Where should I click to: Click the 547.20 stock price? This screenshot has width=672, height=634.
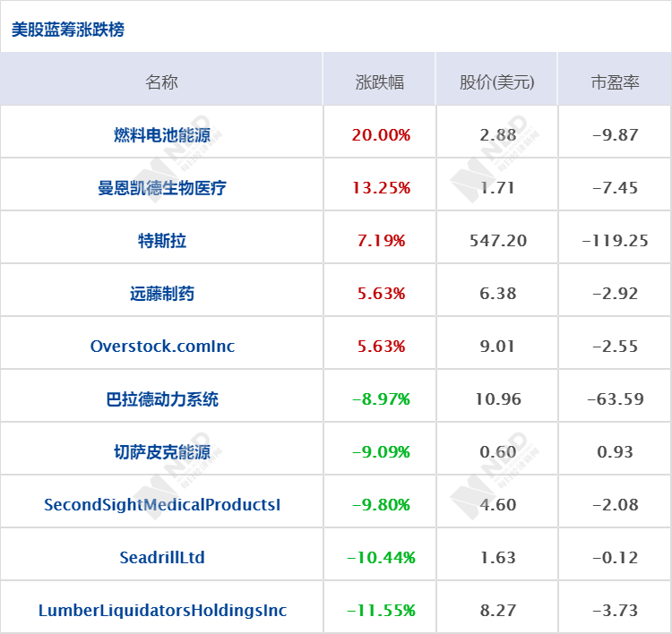tap(498, 241)
